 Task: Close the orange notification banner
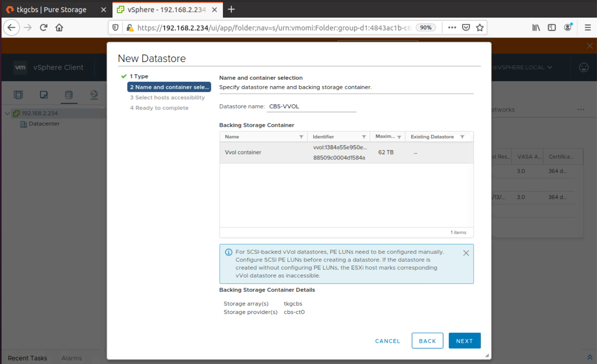click(x=590, y=46)
